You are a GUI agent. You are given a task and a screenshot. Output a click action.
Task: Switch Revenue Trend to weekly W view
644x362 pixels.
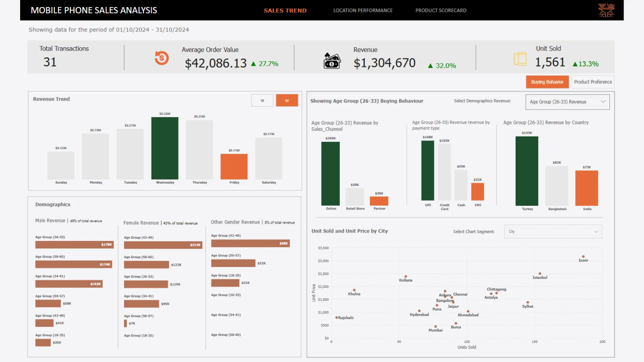(262, 100)
